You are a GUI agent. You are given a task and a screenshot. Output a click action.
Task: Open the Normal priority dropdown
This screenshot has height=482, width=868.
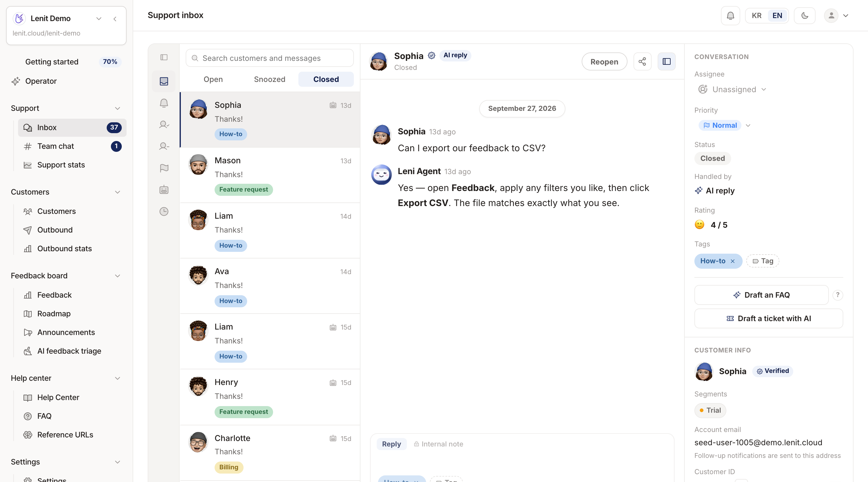[x=725, y=125]
